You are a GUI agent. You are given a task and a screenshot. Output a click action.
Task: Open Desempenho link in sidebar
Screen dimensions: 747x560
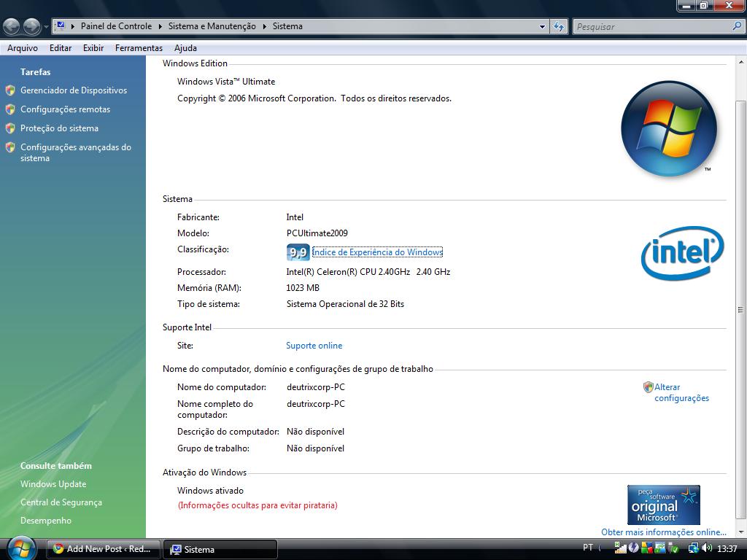pyautogui.click(x=46, y=521)
